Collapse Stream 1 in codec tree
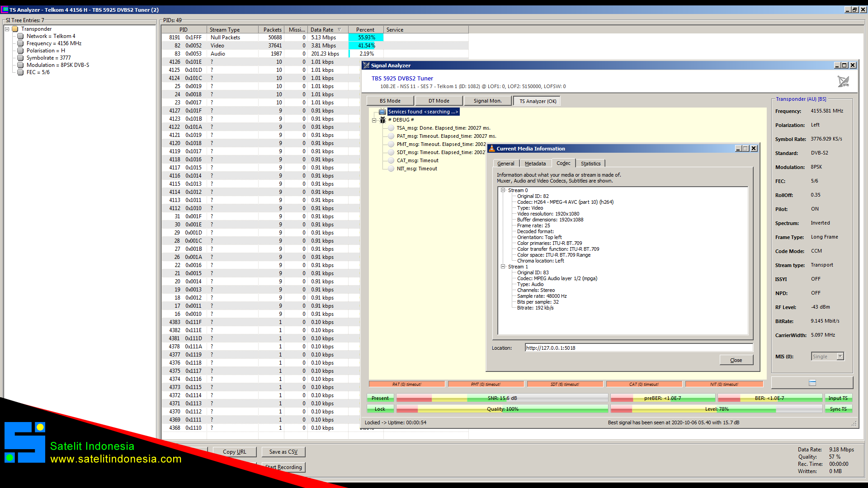 [503, 267]
